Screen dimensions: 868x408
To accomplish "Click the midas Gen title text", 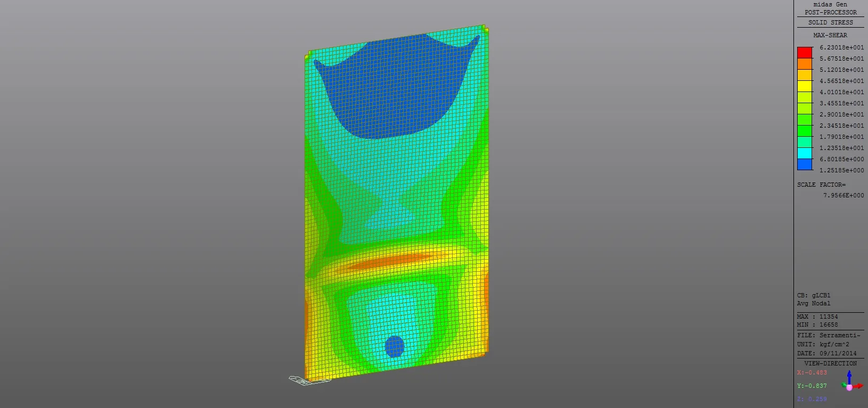I will (x=830, y=4).
